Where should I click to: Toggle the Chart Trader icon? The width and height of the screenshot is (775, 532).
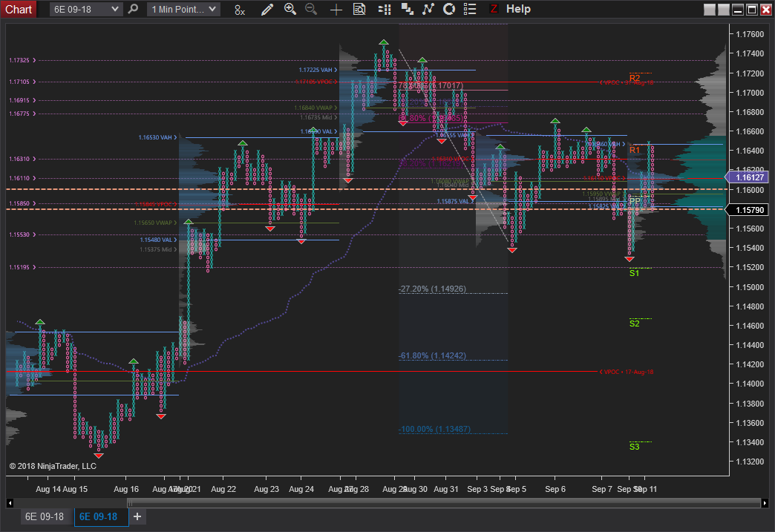[385, 10]
